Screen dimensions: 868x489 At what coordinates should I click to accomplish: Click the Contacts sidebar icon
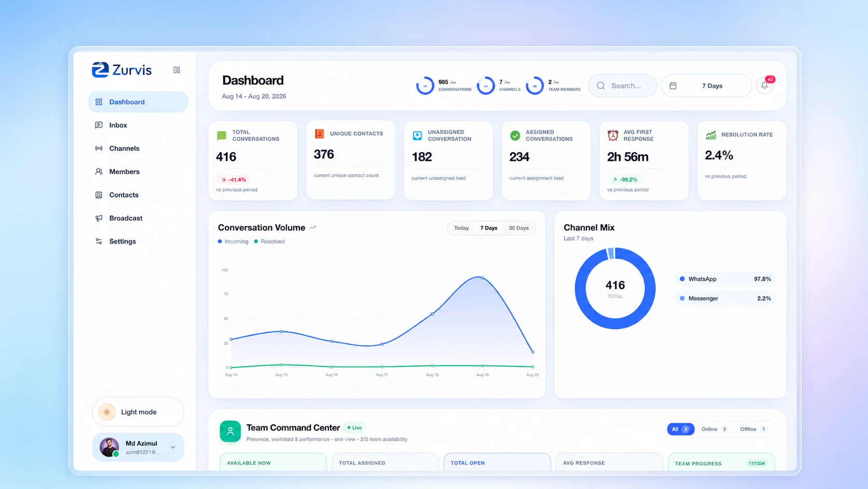point(99,195)
